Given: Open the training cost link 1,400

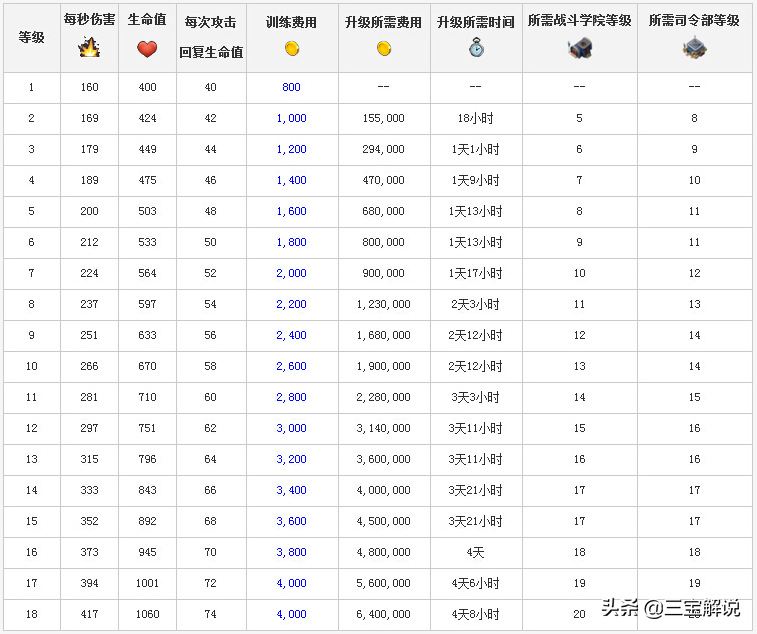Looking at the screenshot, I should [292, 180].
